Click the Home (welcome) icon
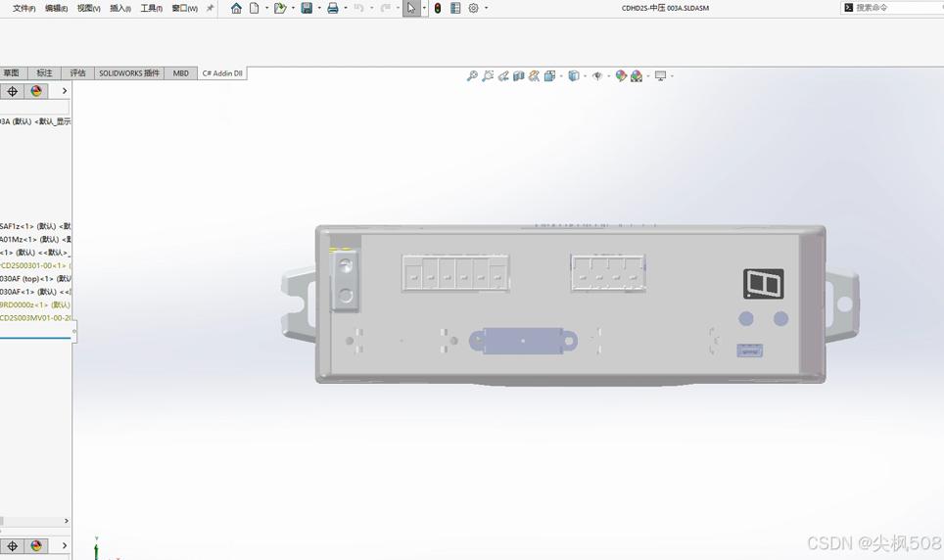Image resolution: width=944 pixels, height=560 pixels. [x=236, y=8]
